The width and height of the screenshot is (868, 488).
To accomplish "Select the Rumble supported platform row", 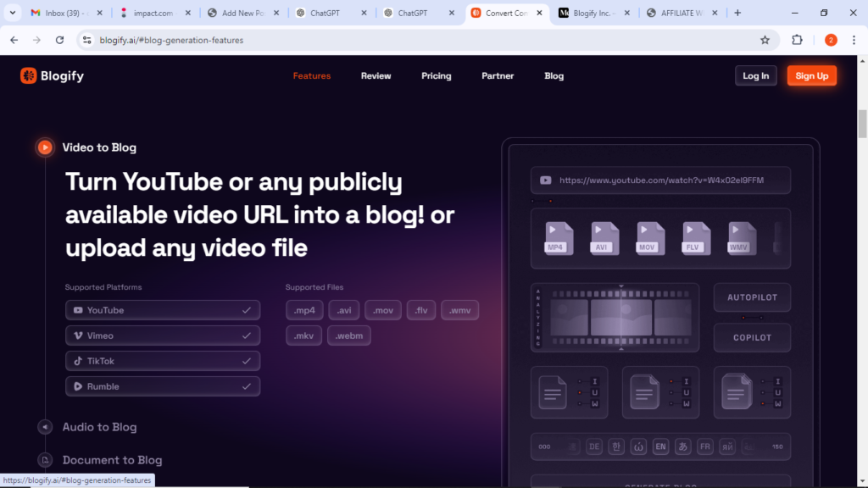I will pos(163,386).
